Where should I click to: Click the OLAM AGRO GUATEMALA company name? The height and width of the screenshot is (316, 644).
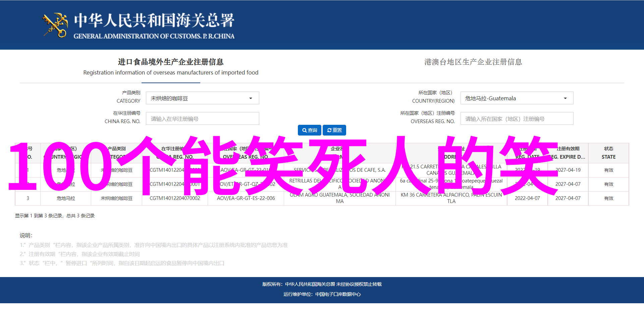click(x=339, y=198)
